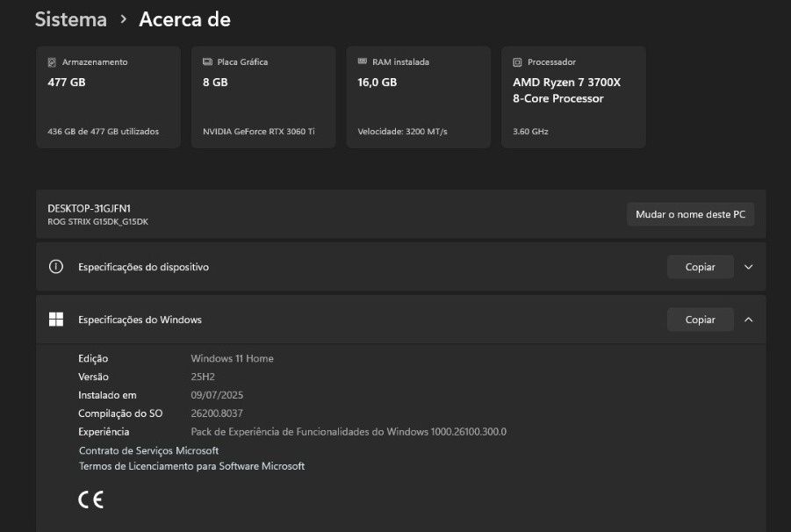Open the Processador AMD Ryzen 7 card
This screenshot has height=532, width=791.
[x=573, y=97]
